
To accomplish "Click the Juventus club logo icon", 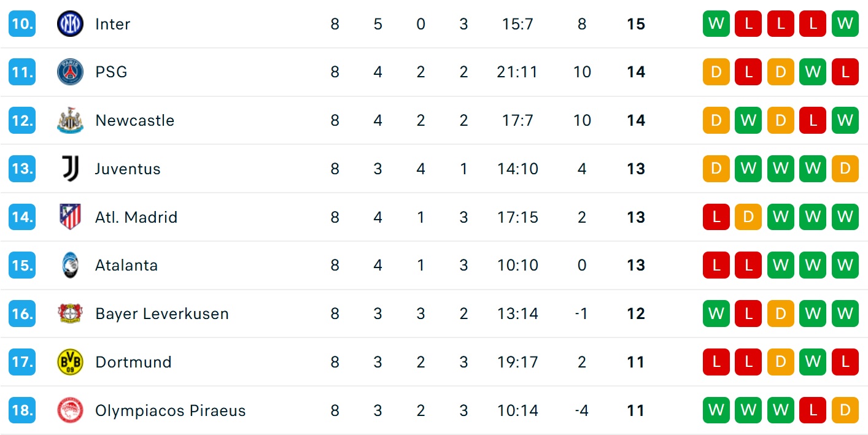I will pos(70,169).
